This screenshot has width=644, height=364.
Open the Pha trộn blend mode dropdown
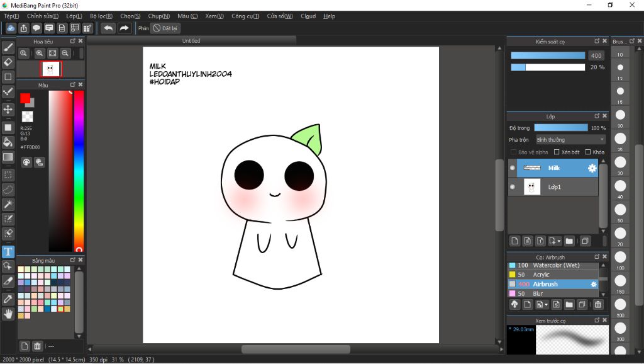pos(570,140)
